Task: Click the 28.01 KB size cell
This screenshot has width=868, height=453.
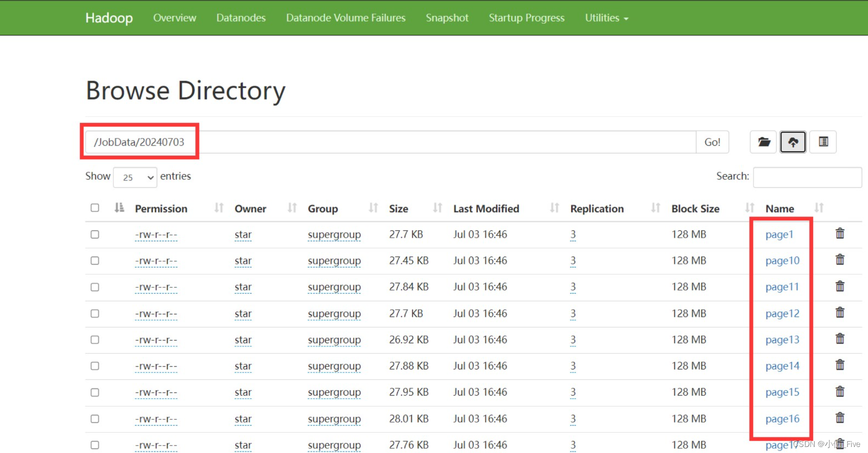Action: (x=409, y=419)
